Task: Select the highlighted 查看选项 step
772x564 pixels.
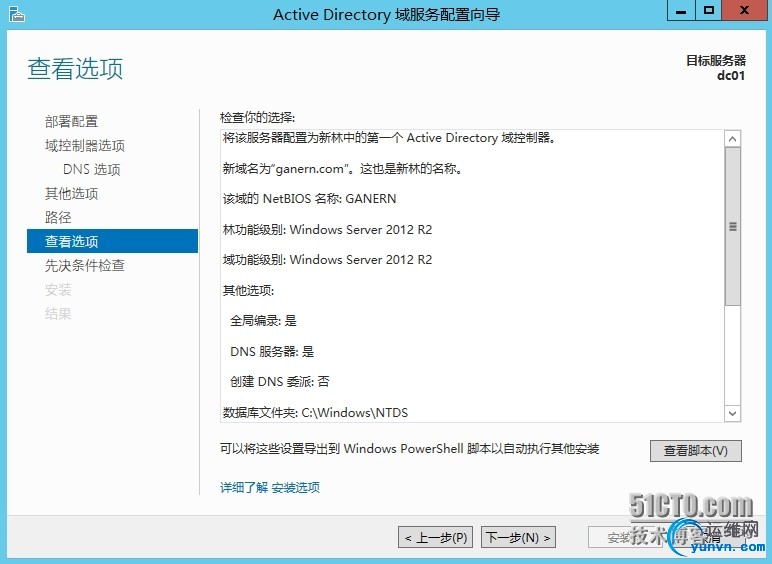Action: pos(112,241)
